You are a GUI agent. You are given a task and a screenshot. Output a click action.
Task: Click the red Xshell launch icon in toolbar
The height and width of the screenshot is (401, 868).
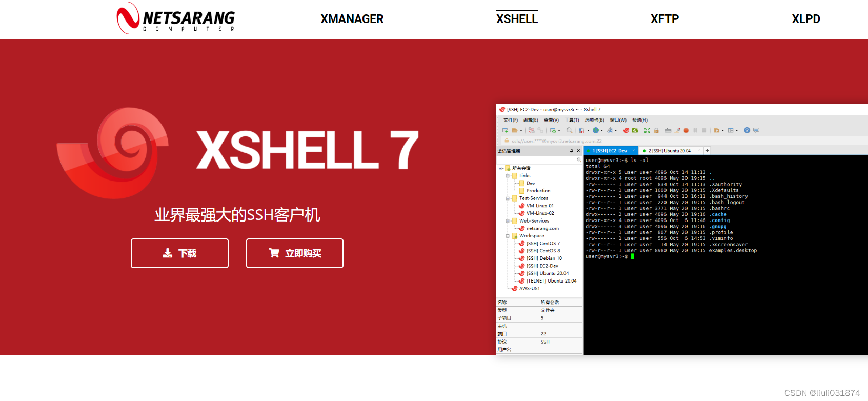(x=626, y=130)
